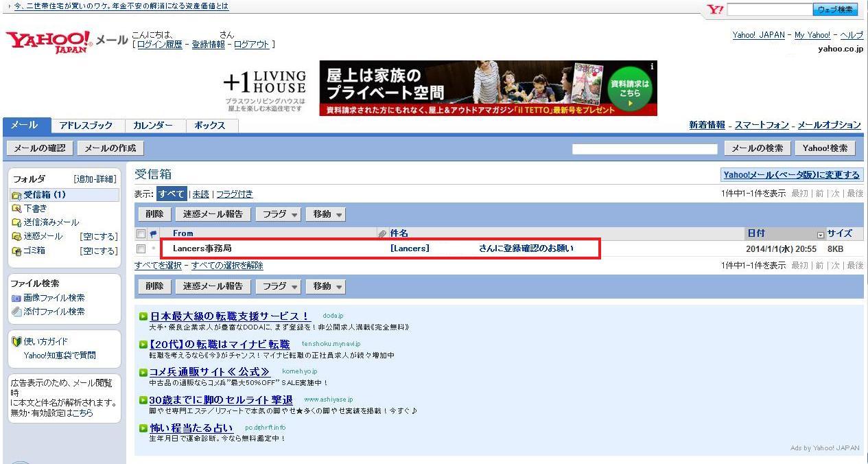This screenshot has height=464, width=868.
Task: Click green arrow icon beside マイナビ転職 ad
Action: click(x=143, y=345)
